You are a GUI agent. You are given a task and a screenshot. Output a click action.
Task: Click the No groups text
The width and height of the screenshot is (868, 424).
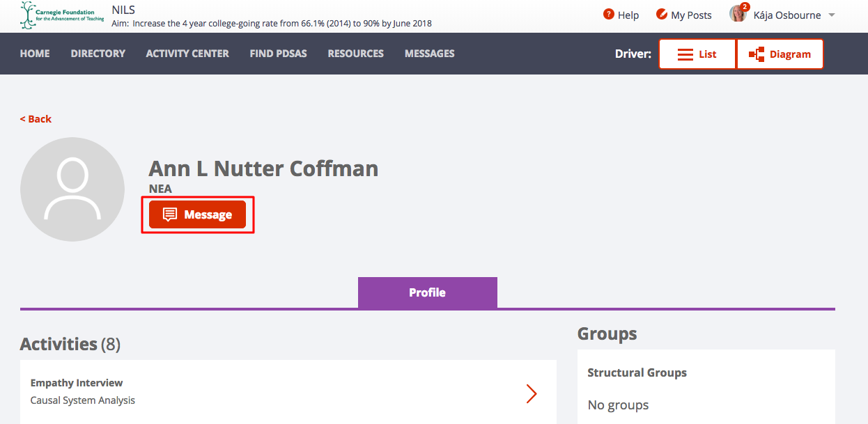[x=619, y=405]
